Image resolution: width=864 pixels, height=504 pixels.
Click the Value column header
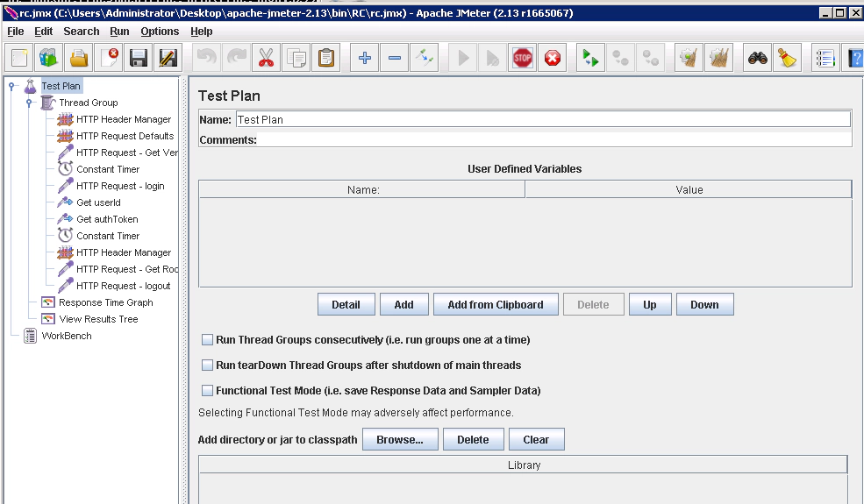pyautogui.click(x=689, y=190)
